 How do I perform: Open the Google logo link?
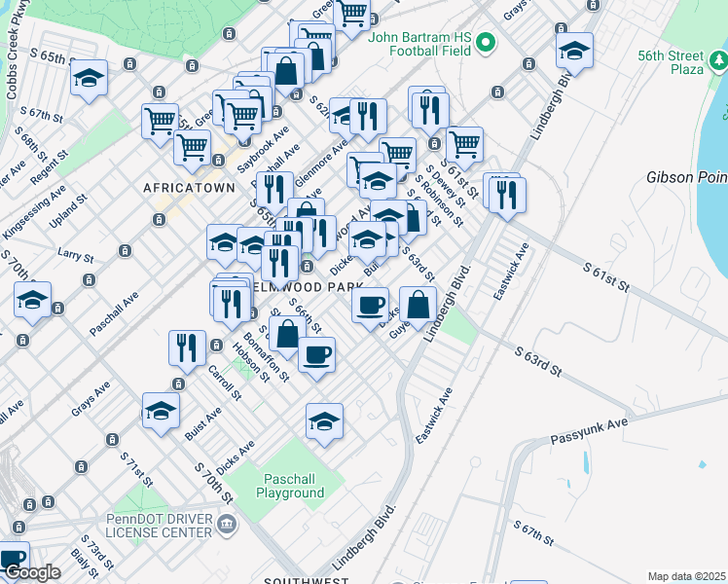[x=32, y=573]
